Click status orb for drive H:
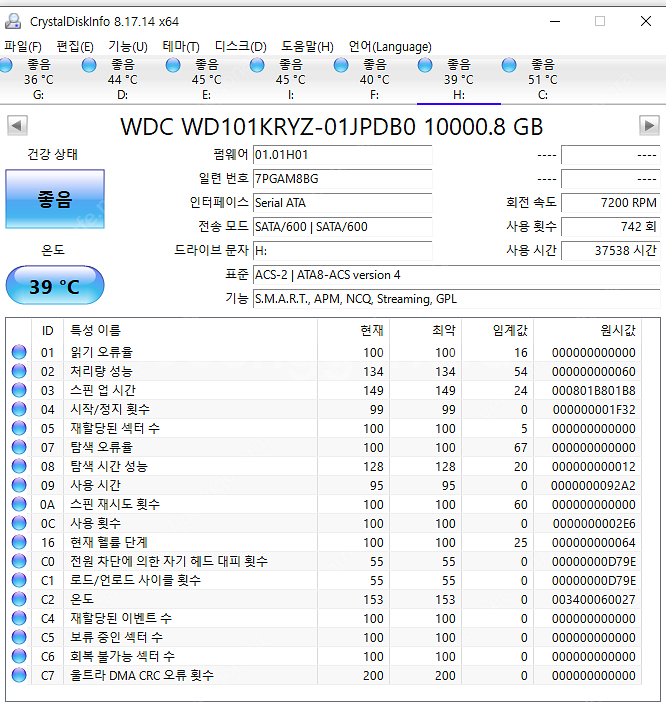Screen dimensions: 666x704 [425, 66]
